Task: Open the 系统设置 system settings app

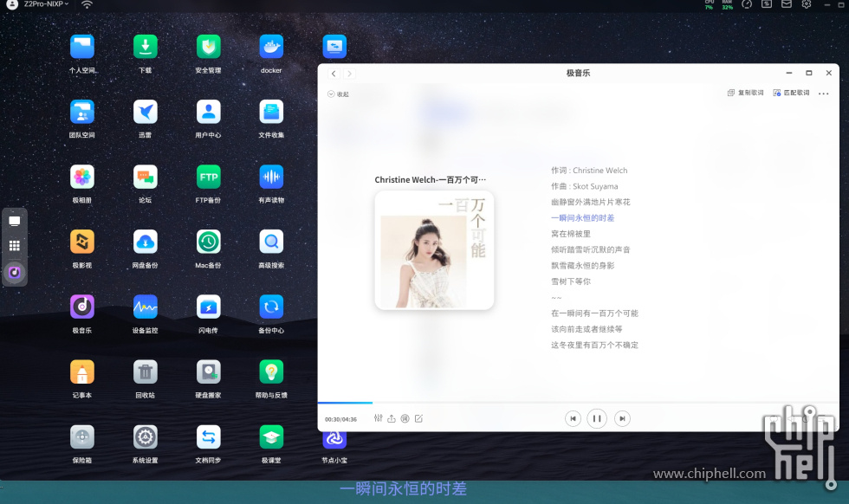Action: [x=146, y=436]
